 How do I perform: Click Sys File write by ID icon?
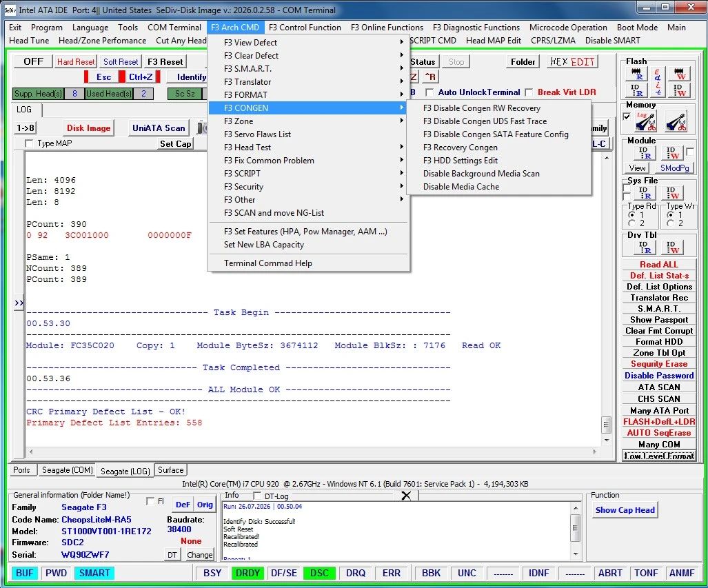672,193
